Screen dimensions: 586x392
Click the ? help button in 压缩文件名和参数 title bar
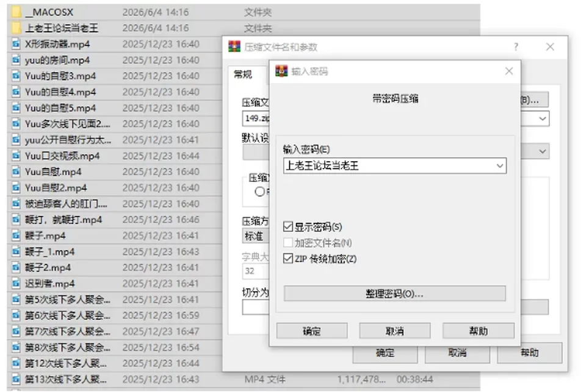(x=516, y=47)
